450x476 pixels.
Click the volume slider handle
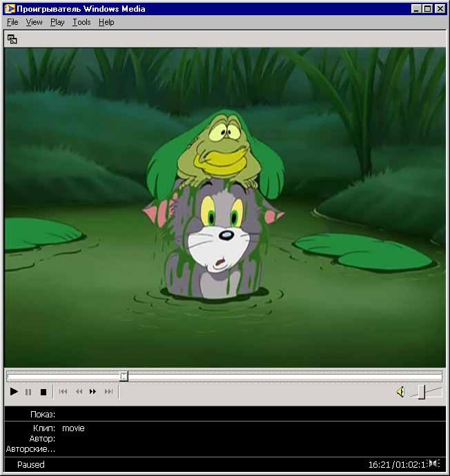(x=422, y=392)
